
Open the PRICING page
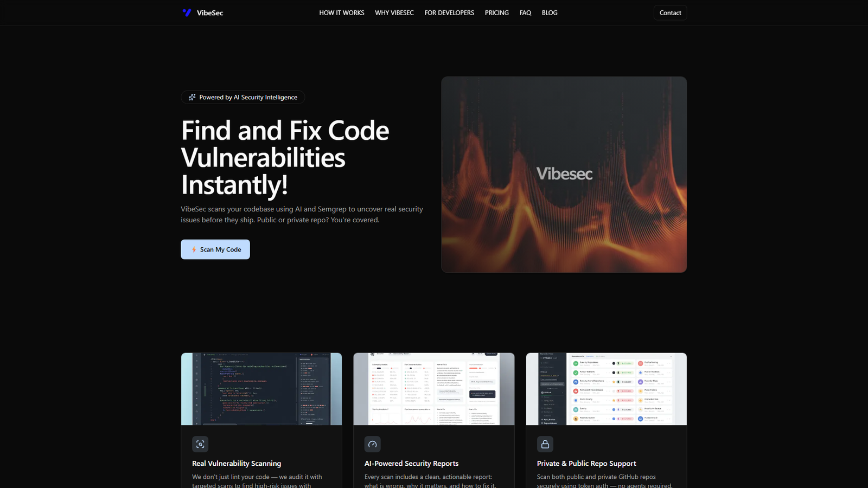[496, 12]
